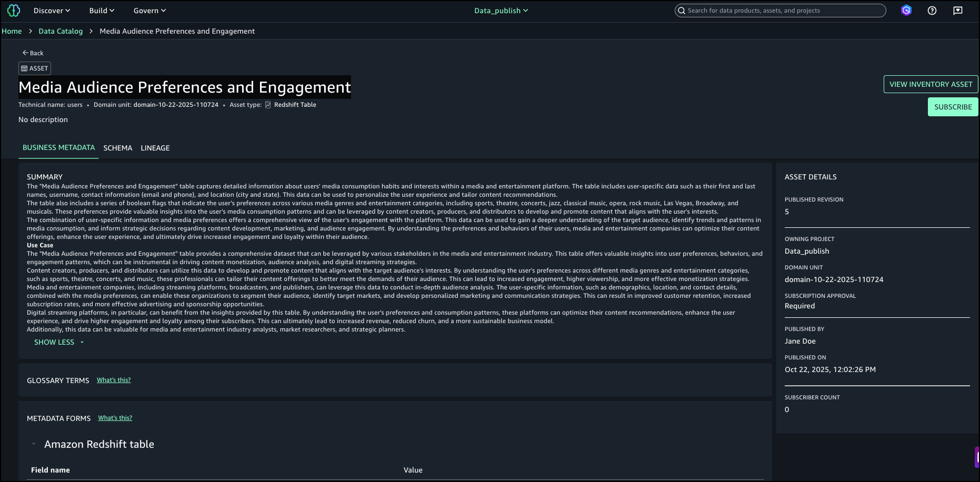Click the subscriber count value 0
This screenshot has height=482, width=980.
(x=787, y=409)
